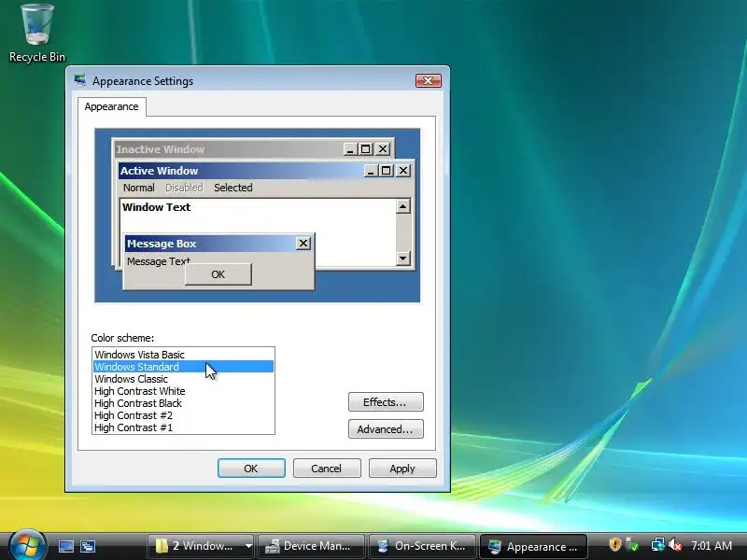Click Message Text in preview

158,261
